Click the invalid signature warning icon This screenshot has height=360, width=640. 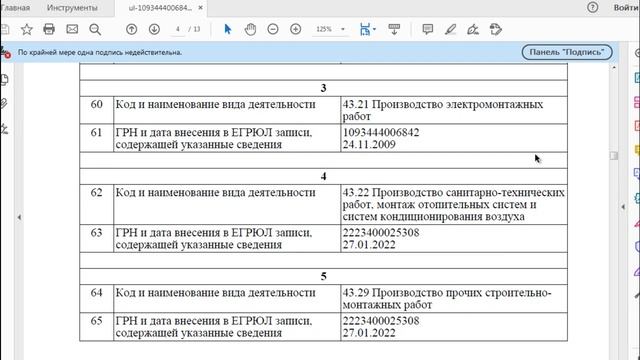click(x=5, y=52)
